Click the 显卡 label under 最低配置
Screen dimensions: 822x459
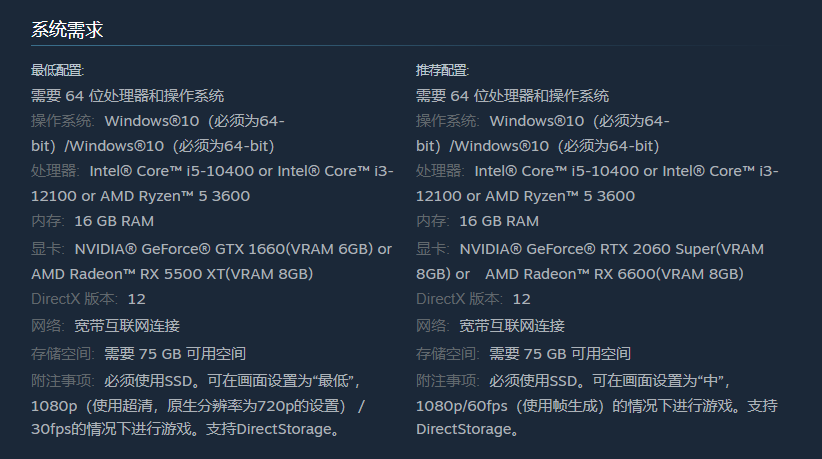[47, 249]
